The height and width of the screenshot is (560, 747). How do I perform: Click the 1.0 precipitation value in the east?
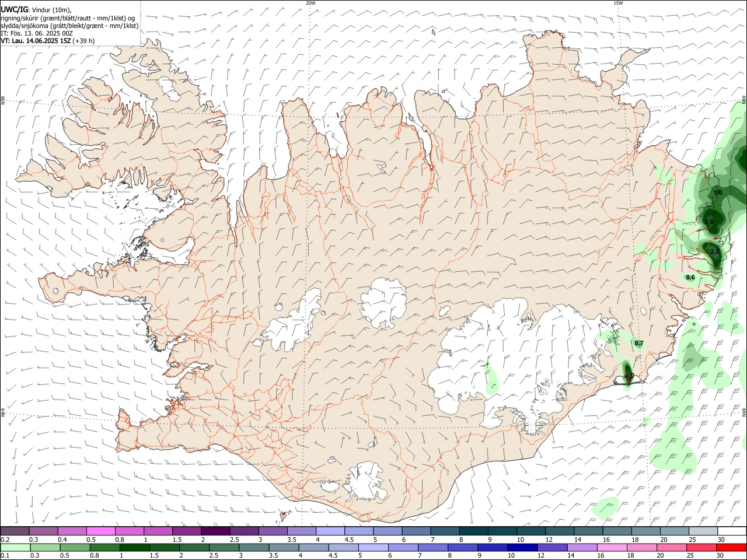[718, 192]
